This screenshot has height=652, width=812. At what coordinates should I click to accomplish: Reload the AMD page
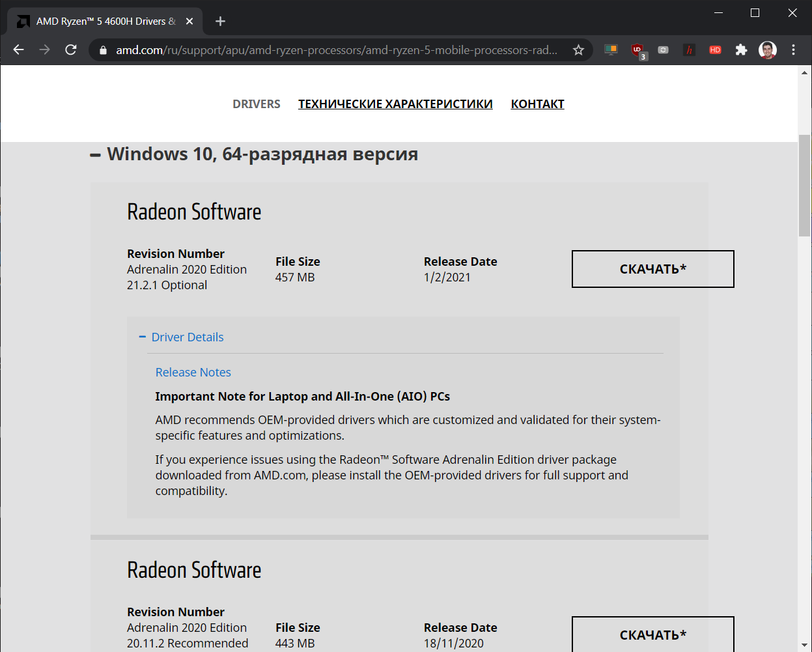(x=71, y=50)
